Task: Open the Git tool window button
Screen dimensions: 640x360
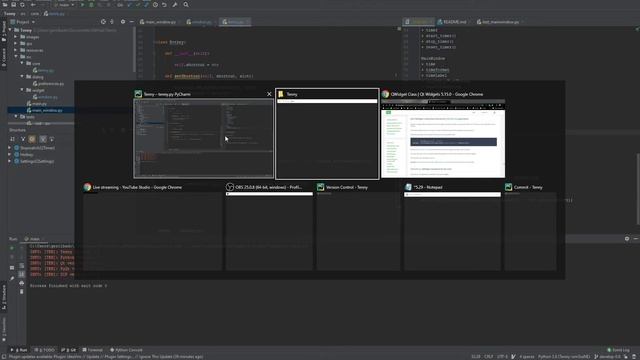Action: click(69, 350)
